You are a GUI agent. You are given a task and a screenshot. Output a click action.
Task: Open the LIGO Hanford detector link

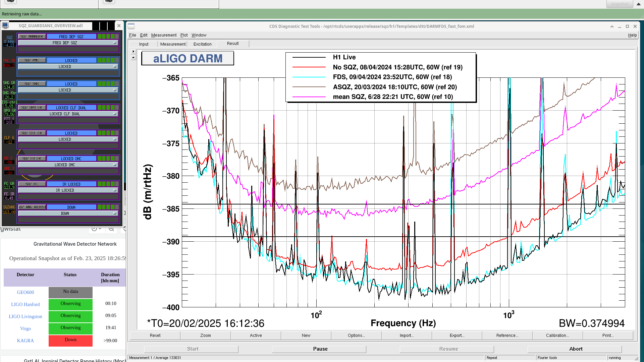pyautogui.click(x=25, y=304)
